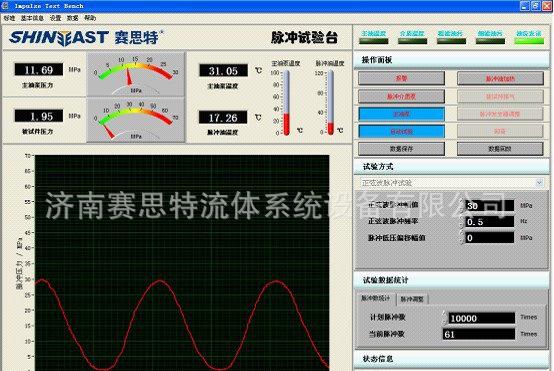Toggle the red-text 报警 button
Screen dimensions: 554x371
401,78
